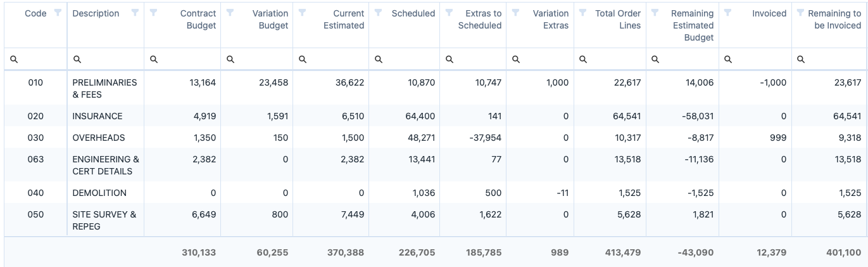Open filter for Variation Extras column

pos(516,13)
